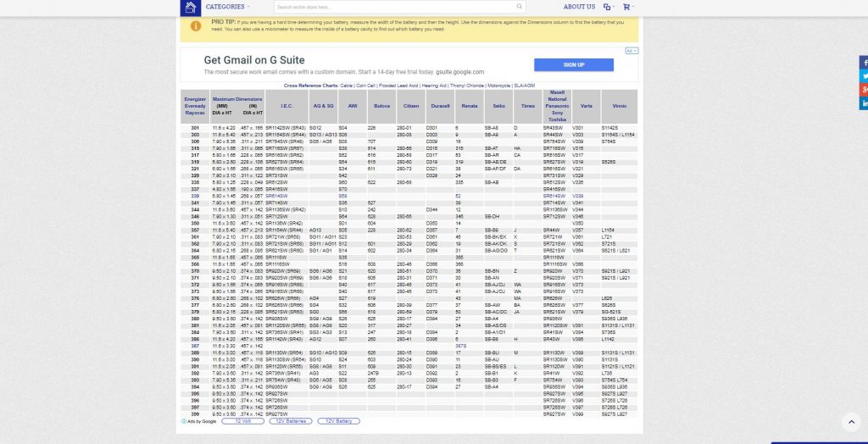Click the home icon in the header

tap(192, 8)
